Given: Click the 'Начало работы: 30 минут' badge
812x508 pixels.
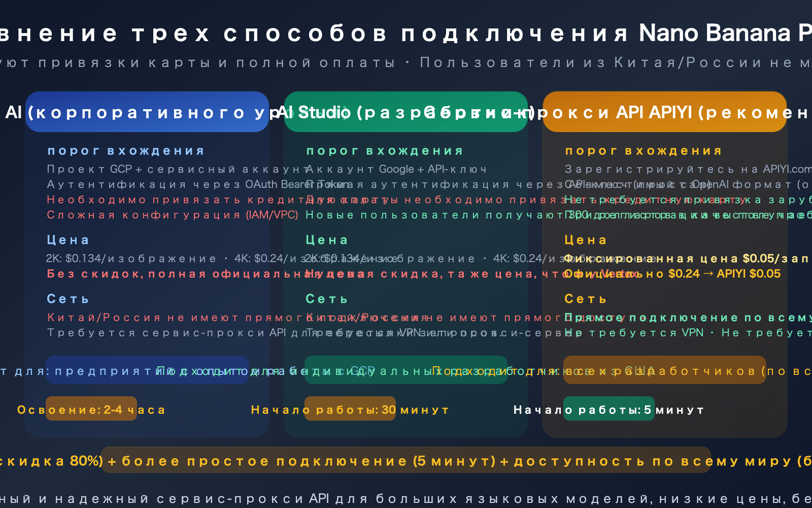Looking at the screenshot, I should [350, 409].
